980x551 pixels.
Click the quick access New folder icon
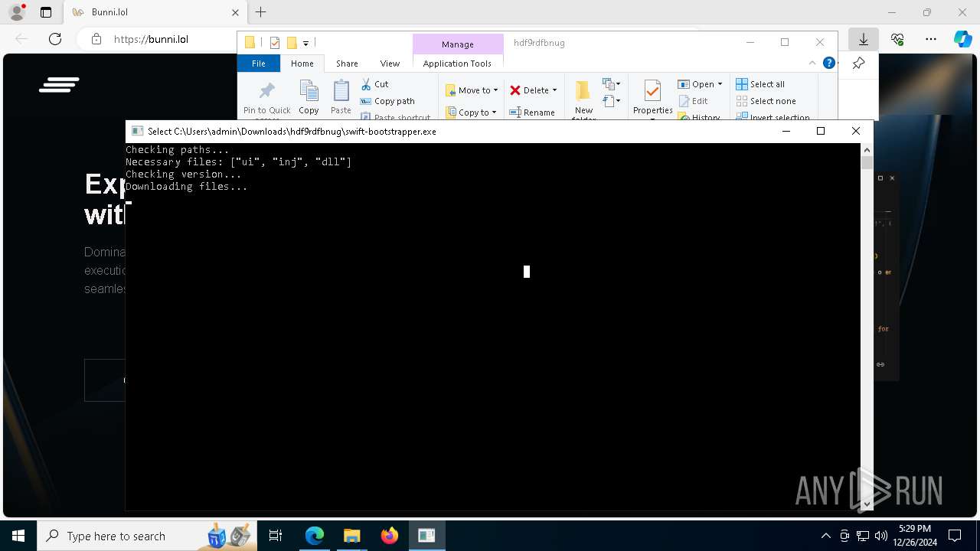292,43
